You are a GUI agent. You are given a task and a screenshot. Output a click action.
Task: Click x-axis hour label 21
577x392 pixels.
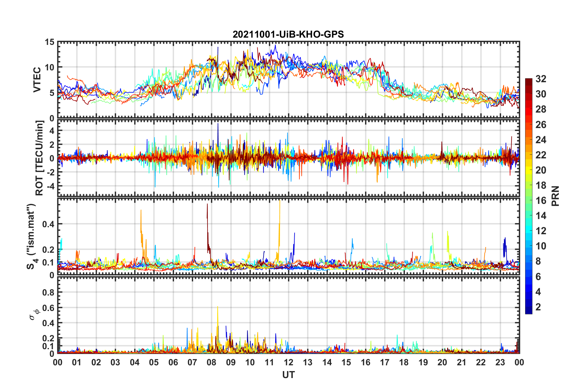(x=462, y=362)
